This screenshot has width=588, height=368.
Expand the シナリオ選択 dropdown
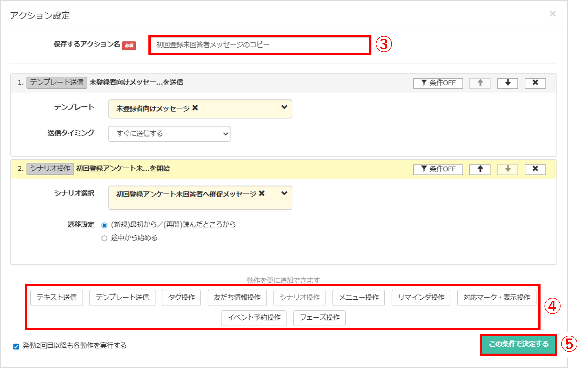[x=284, y=194]
